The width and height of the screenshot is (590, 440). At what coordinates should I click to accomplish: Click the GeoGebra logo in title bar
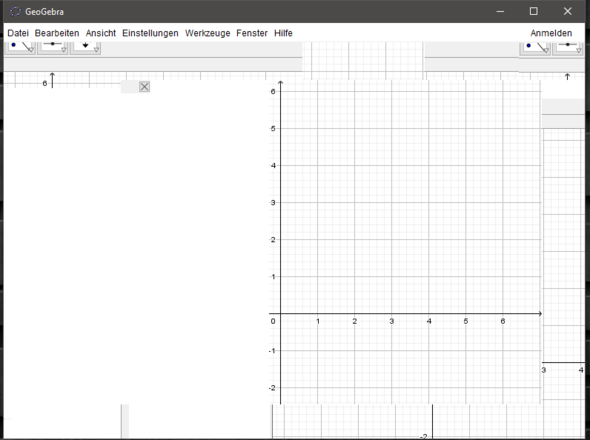point(15,12)
